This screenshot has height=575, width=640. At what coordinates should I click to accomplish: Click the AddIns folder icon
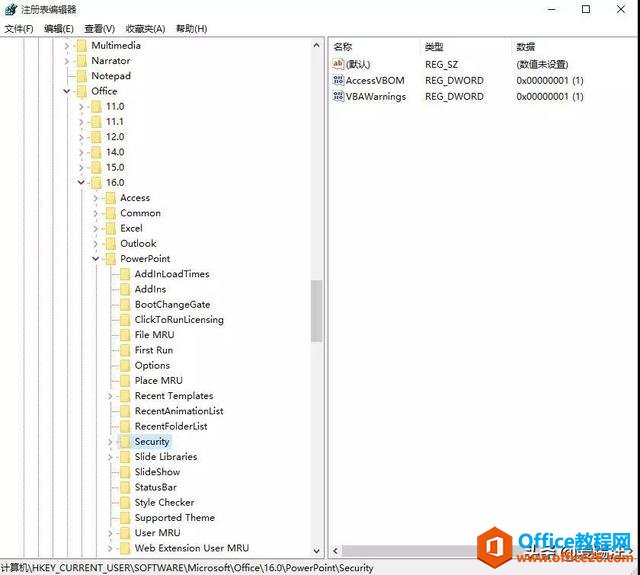coord(125,289)
